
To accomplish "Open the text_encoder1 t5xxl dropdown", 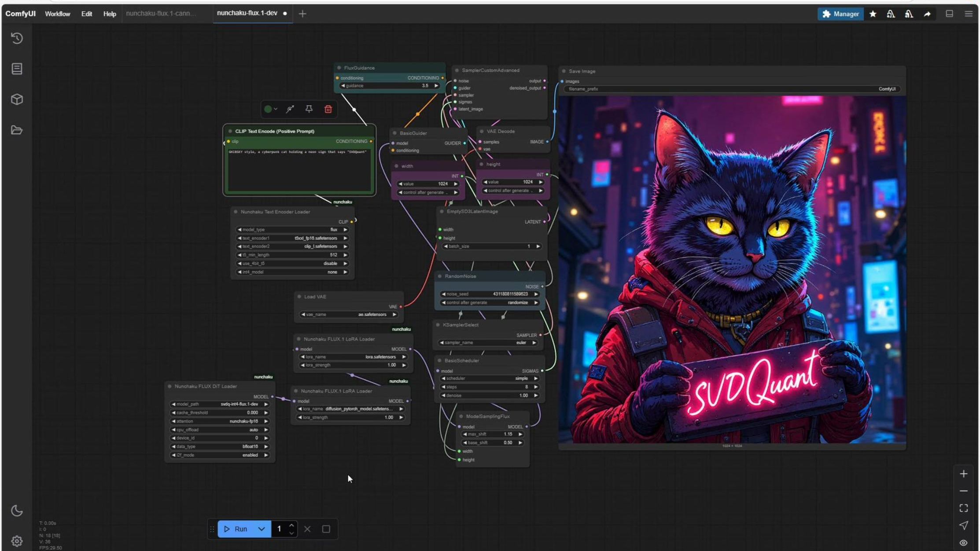I will click(292, 238).
